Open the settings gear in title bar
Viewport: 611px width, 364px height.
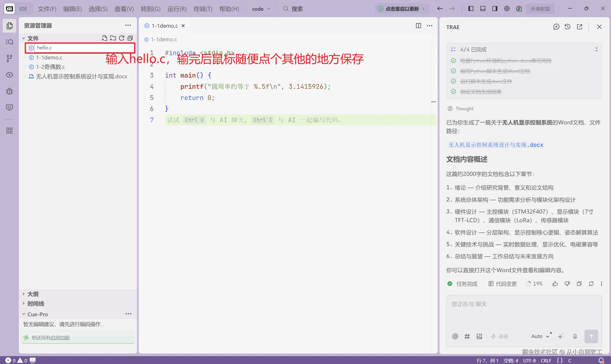[x=507, y=9]
